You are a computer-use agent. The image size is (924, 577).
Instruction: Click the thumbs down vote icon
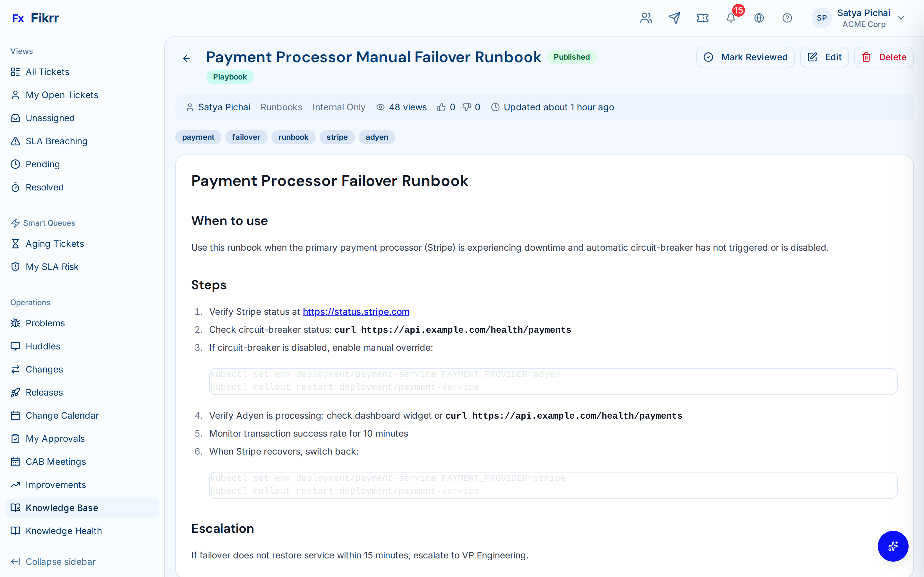(466, 107)
